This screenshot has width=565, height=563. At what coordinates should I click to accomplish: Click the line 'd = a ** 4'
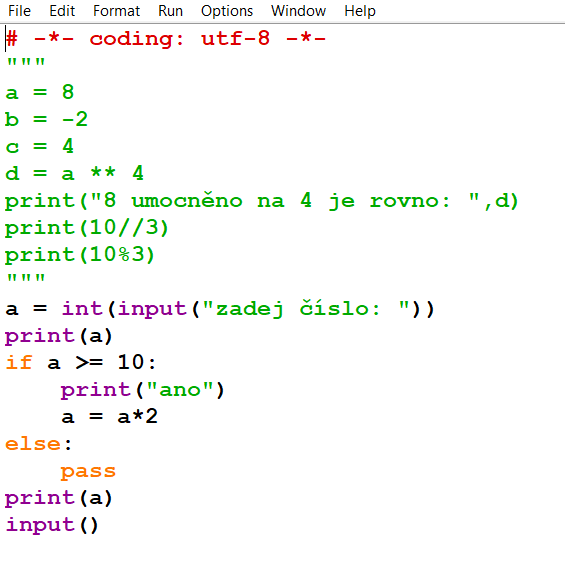(x=74, y=173)
